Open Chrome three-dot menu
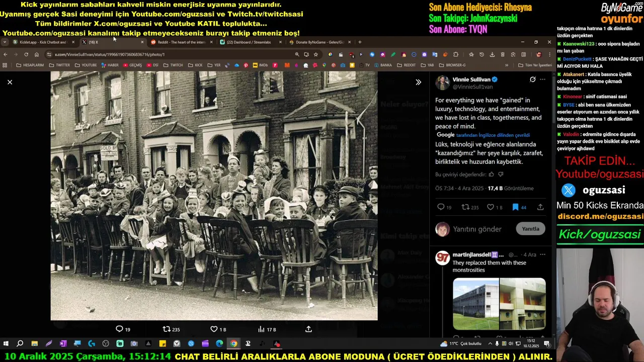Screen dimensions: 644x362 (x=548, y=54)
